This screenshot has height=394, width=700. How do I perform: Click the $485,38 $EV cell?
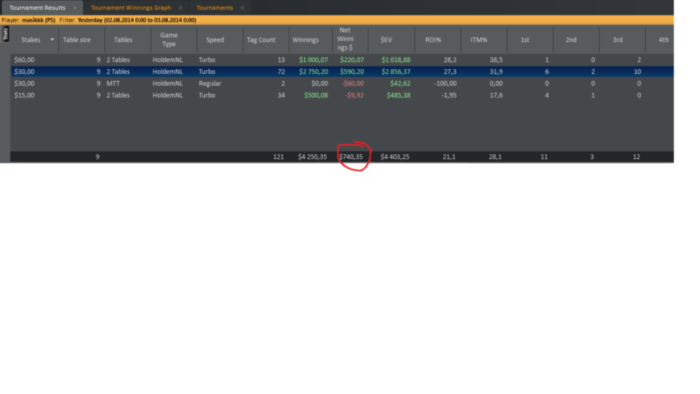tap(398, 95)
